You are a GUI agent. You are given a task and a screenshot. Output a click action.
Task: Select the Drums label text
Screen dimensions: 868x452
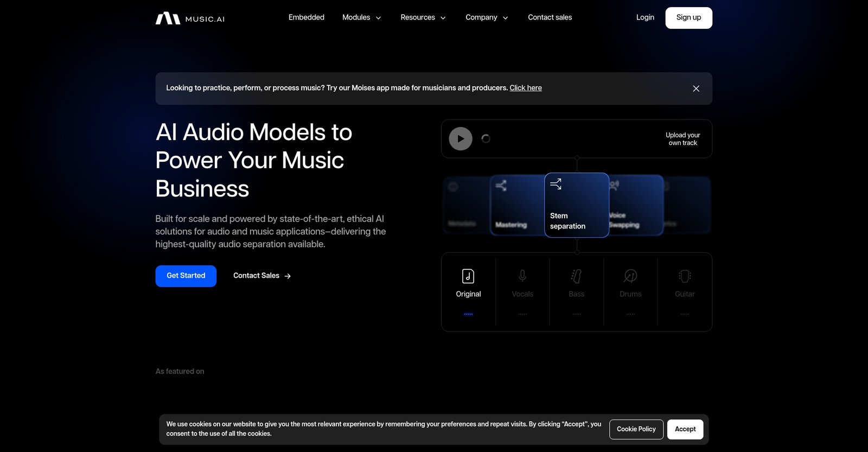(x=630, y=294)
